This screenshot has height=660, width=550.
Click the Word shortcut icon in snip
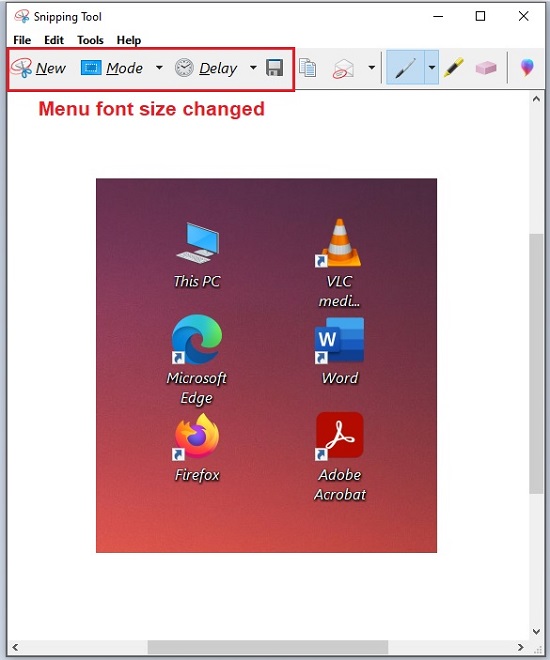pyautogui.click(x=339, y=341)
